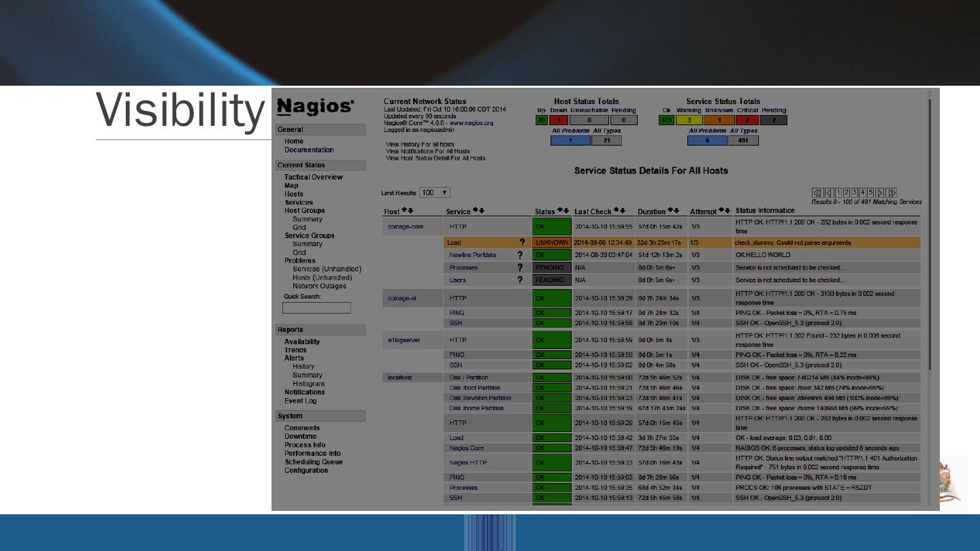Open Histogram under Alerts
Viewport: 980px width, 551px height.
point(309,384)
